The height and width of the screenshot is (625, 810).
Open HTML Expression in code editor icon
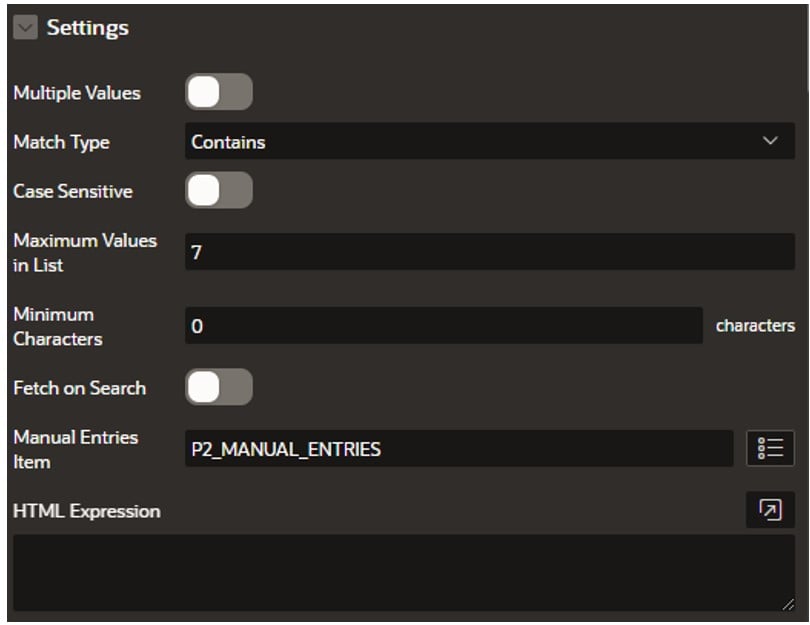coord(770,510)
